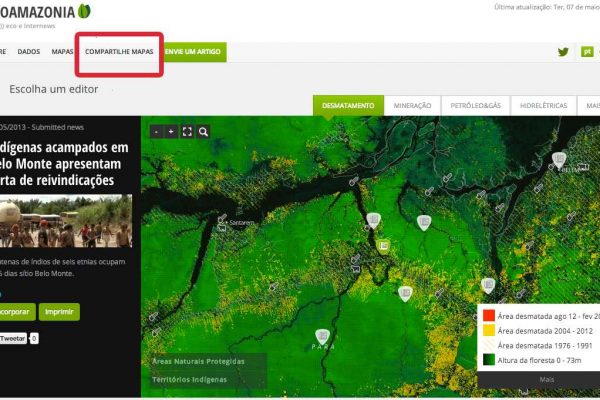Open Compartilhe Mapas menu item
This screenshot has height=400, width=600.
coord(119,52)
